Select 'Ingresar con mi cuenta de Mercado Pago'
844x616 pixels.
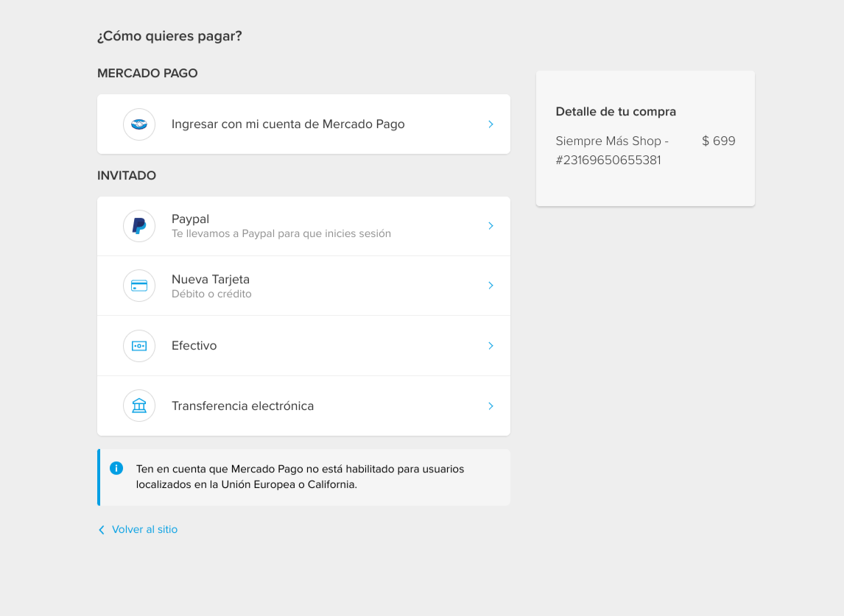point(288,124)
